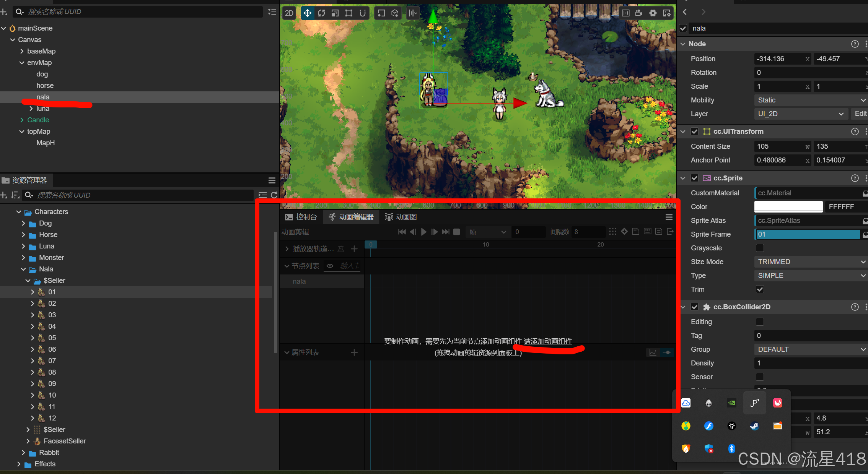Toggle the cc.BoxCollider2D enabled checkbox
This screenshot has height=474, width=868.
(x=695, y=307)
